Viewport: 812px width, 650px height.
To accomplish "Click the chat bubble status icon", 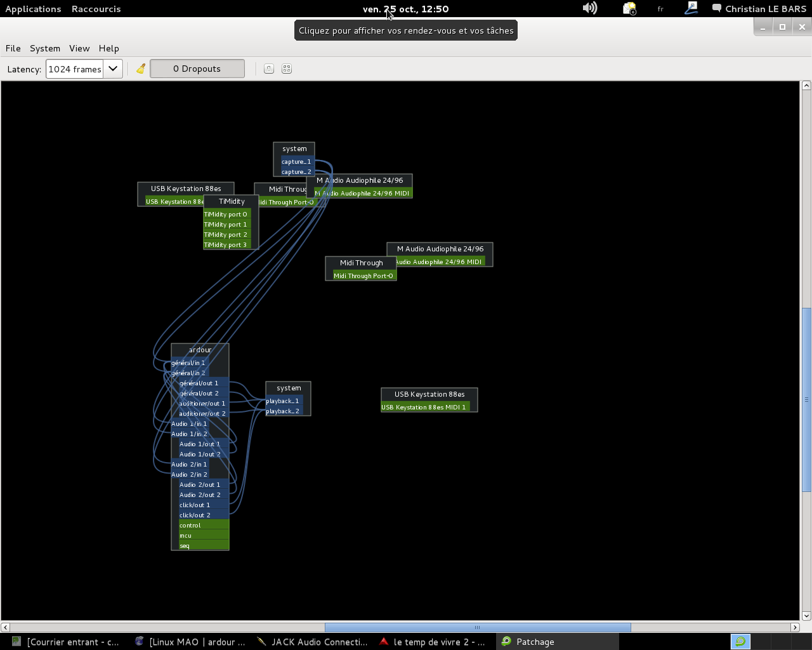I will click(x=716, y=8).
